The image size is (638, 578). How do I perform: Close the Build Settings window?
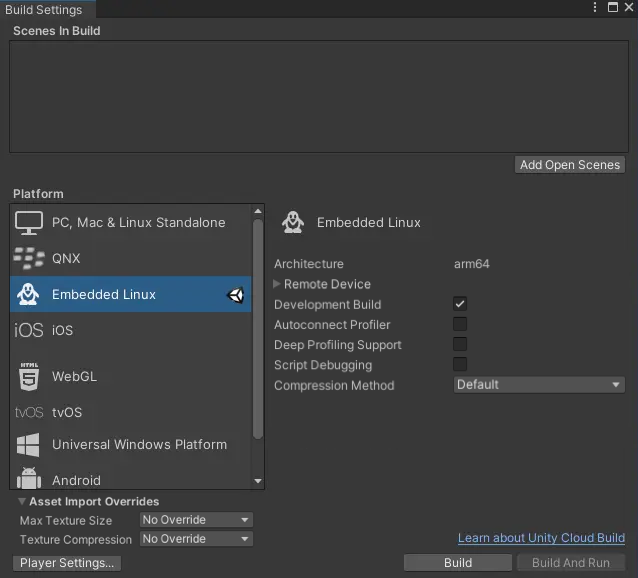click(x=629, y=7)
